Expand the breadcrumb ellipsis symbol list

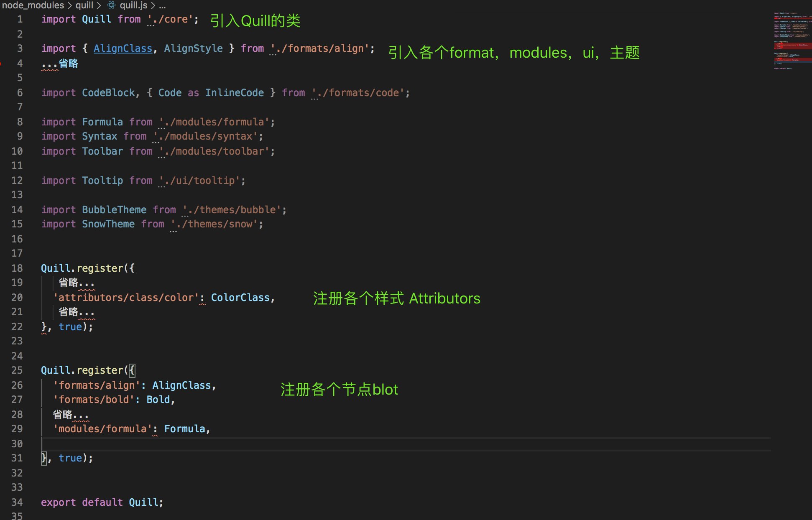tap(162, 5)
